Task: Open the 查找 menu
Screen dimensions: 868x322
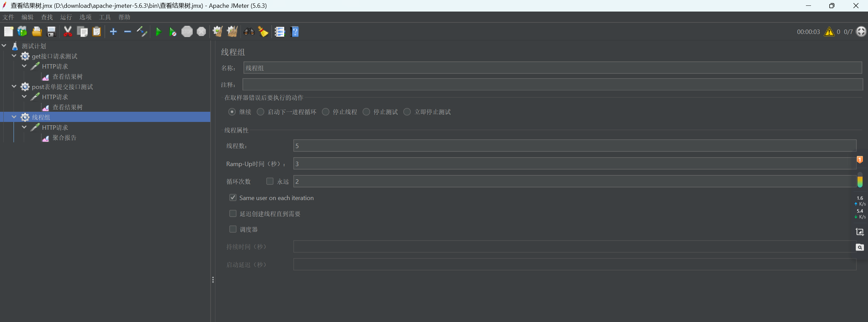Action: pyautogui.click(x=47, y=17)
